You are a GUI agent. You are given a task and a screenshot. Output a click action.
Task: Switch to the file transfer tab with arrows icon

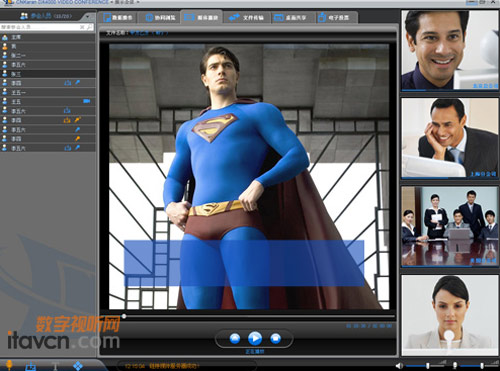click(247, 17)
